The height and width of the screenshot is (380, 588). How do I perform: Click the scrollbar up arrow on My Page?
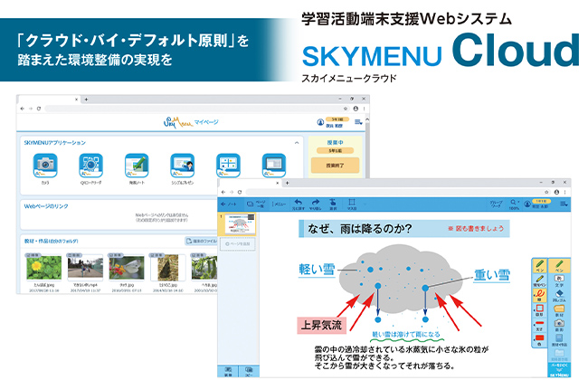[x=367, y=119]
